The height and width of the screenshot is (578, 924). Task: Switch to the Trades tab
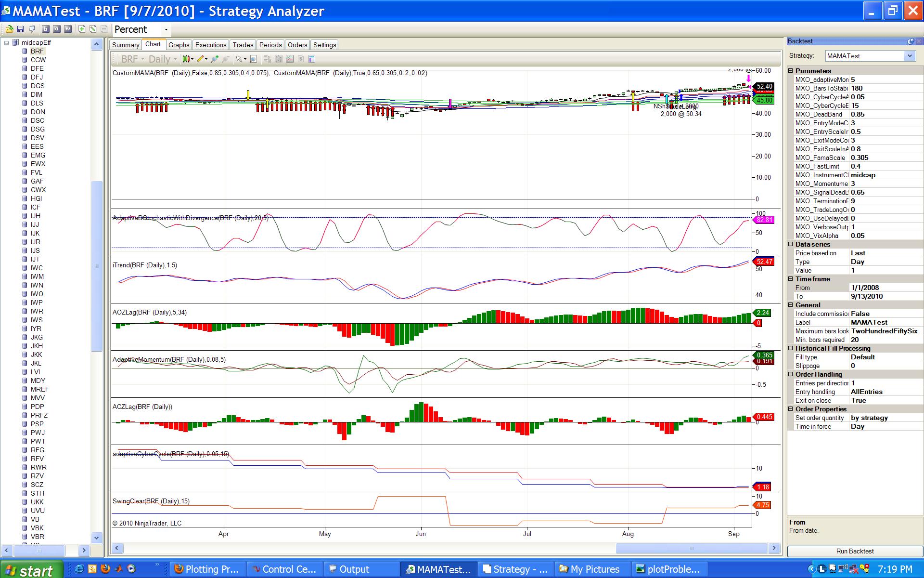243,45
